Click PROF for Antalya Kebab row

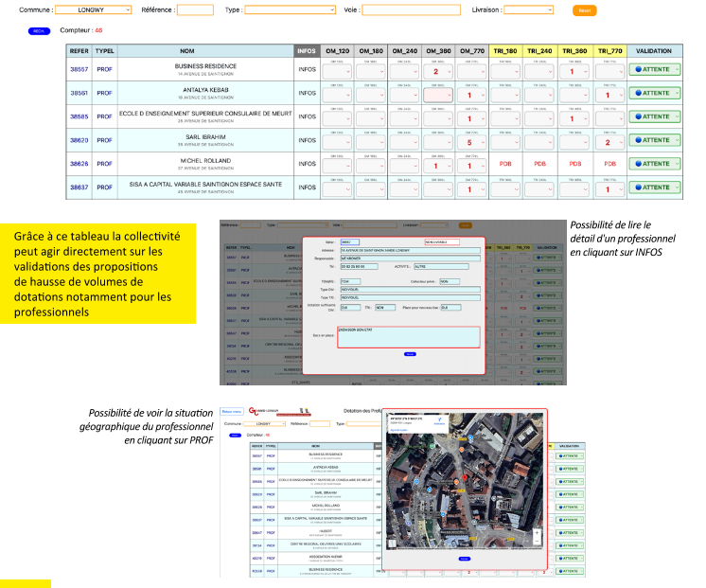point(104,93)
